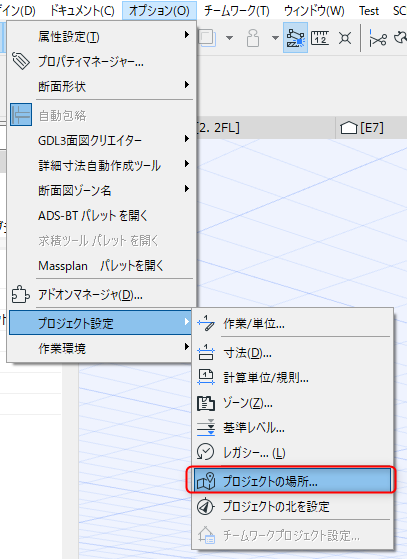Open 計算単位/規則 via its icon
The height and width of the screenshot is (559, 407).
206,377
